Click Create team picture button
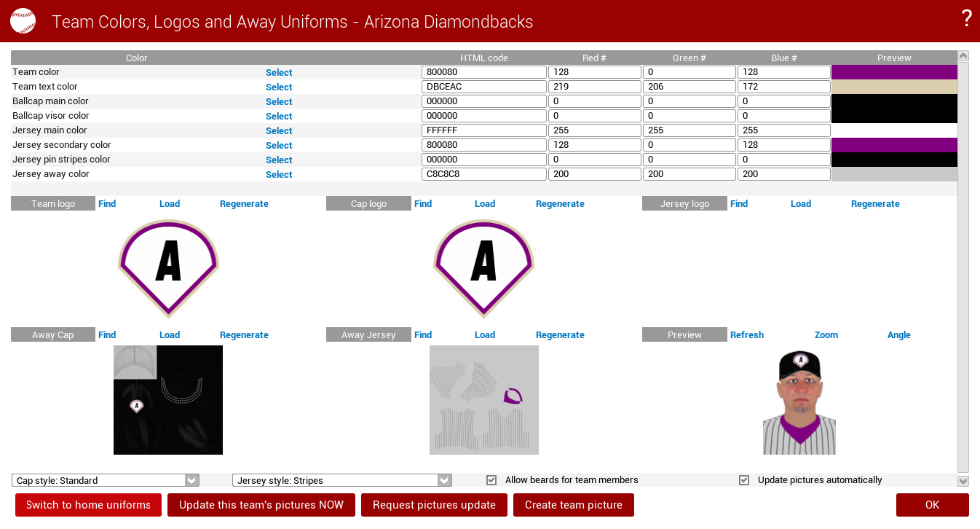 (574, 505)
